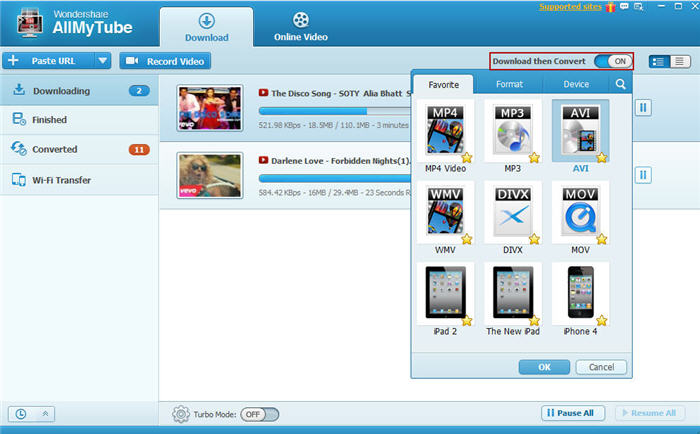Open Wi-Fi Transfer in sidebar
The width and height of the screenshot is (700, 434).
pos(79,180)
